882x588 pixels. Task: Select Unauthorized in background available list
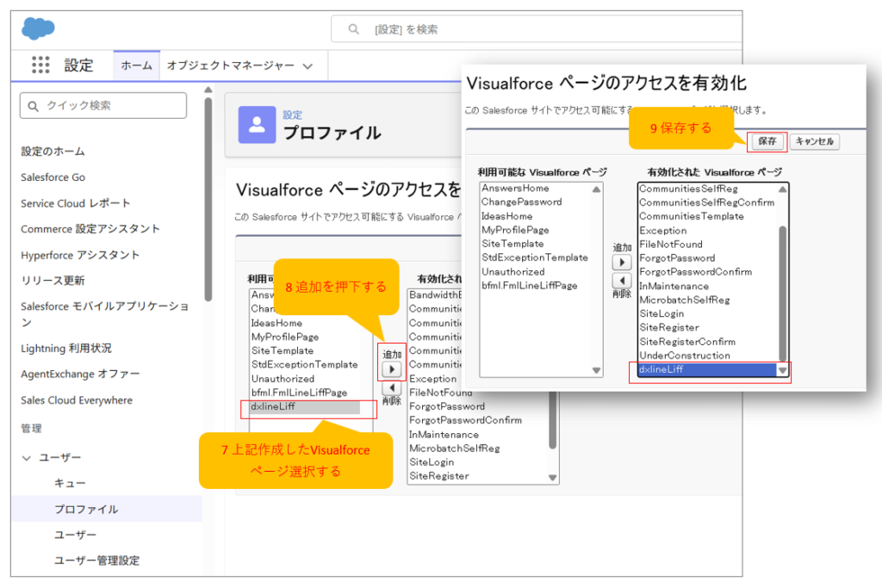click(283, 378)
